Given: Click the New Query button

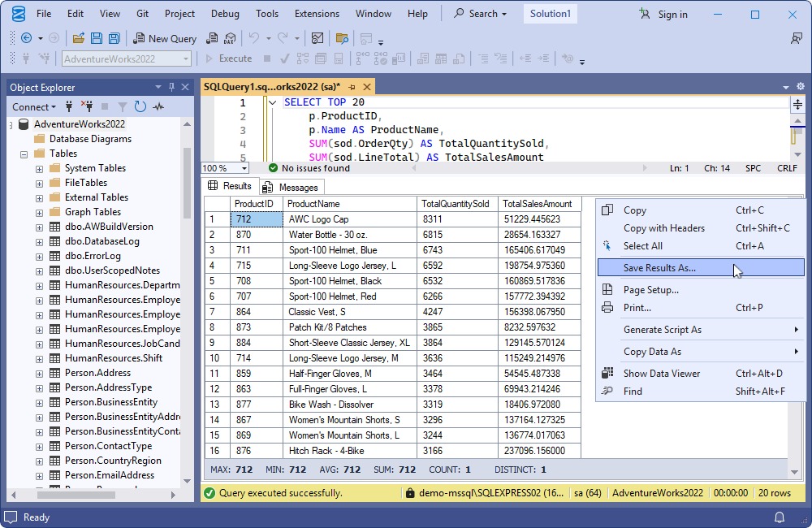Looking at the screenshot, I should pos(165,38).
